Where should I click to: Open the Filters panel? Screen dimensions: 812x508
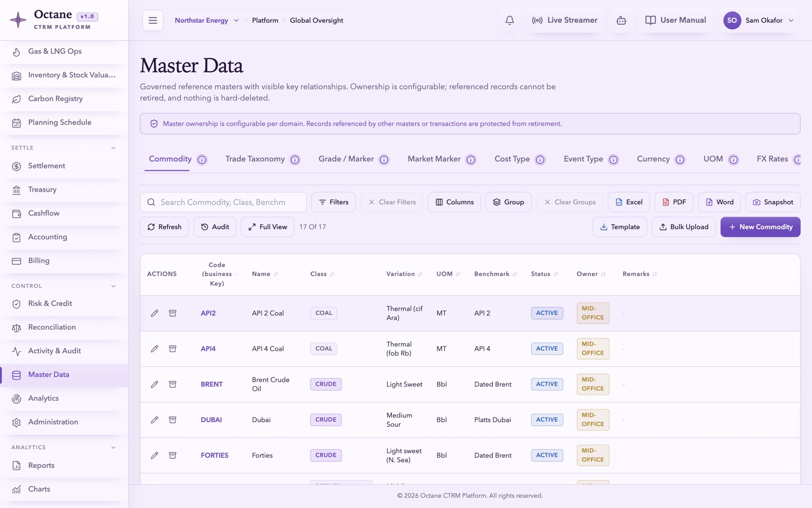333,202
